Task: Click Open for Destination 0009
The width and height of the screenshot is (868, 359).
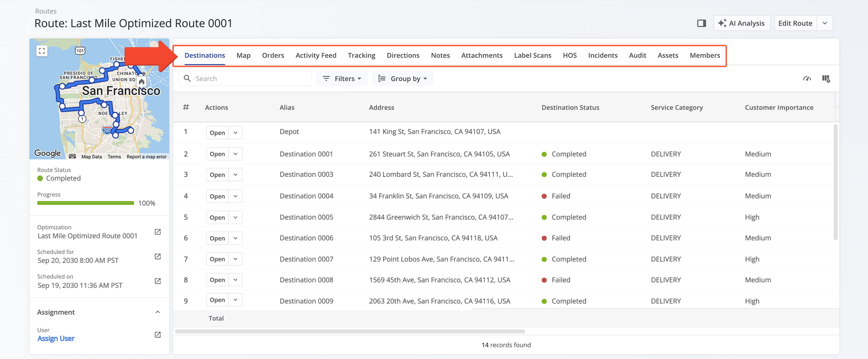Action: coord(217,300)
